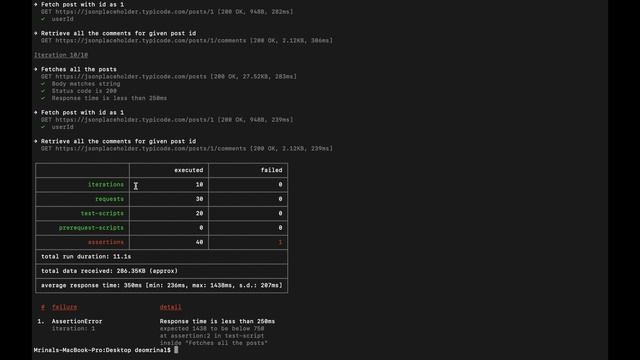The width and height of the screenshot is (640, 360).
Task: Click the GET comments line with 306ms
Action: pos(187,40)
